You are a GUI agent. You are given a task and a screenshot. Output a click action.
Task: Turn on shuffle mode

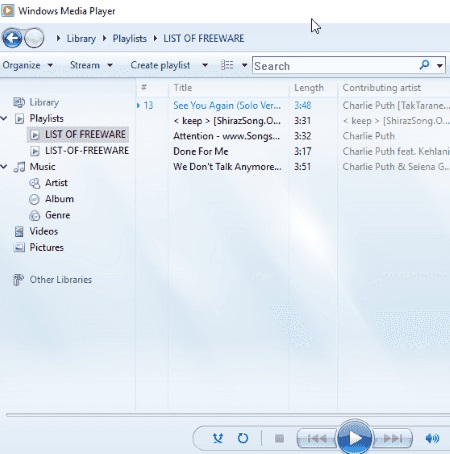tap(218, 438)
